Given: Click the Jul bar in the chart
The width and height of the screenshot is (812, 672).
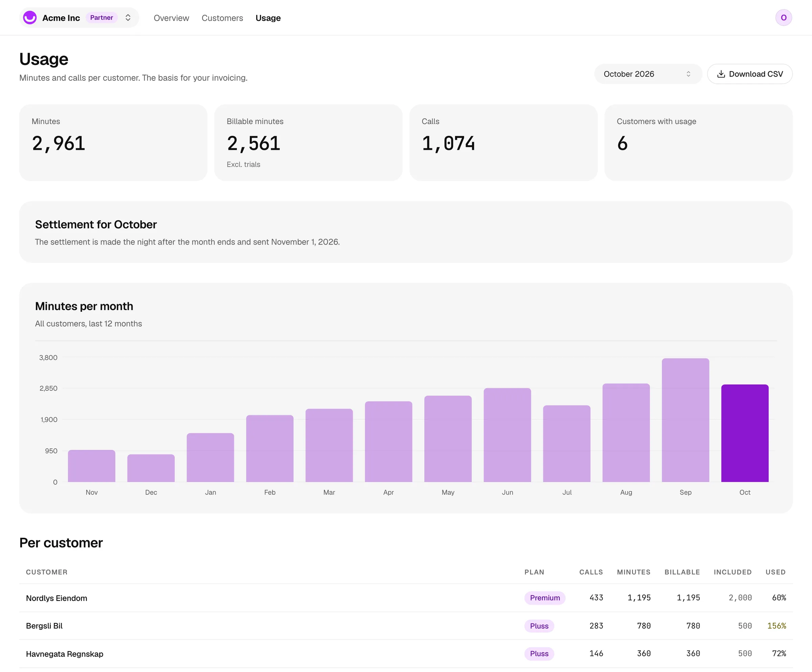Looking at the screenshot, I should 567,444.
